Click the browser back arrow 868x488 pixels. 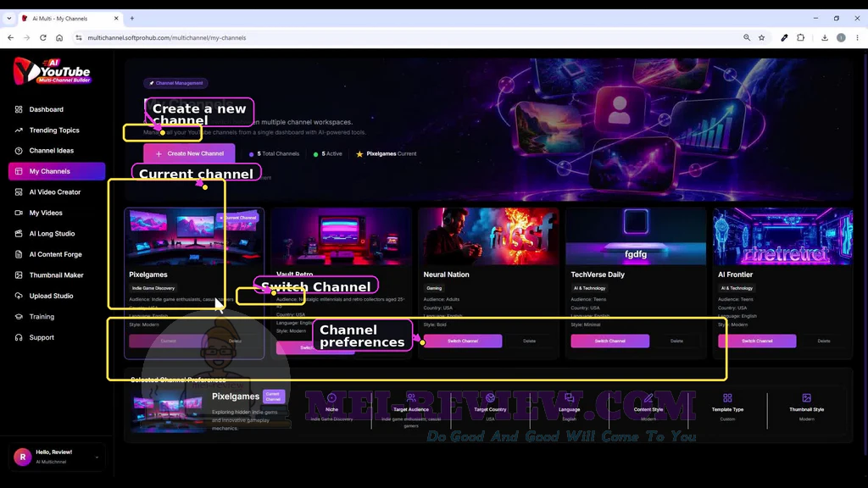10,37
